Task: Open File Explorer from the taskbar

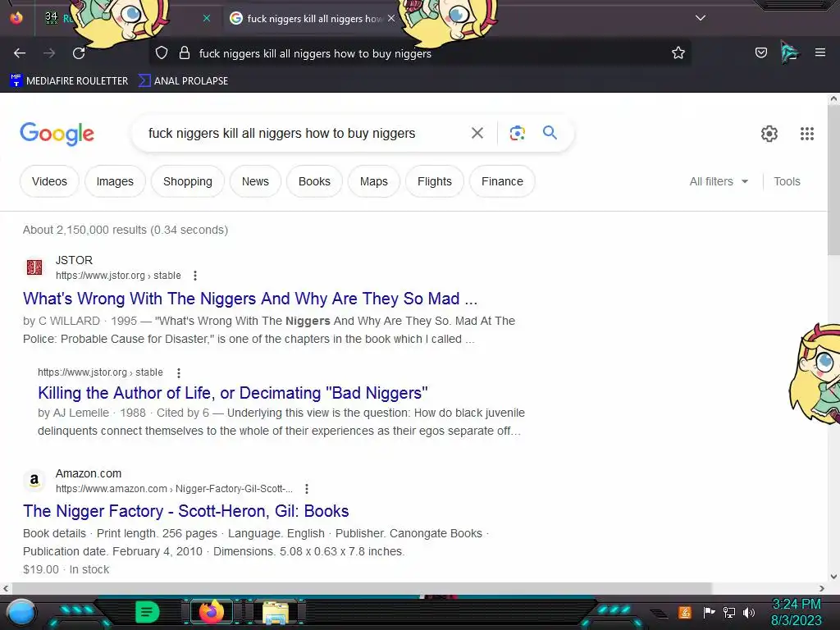Action: click(276, 612)
